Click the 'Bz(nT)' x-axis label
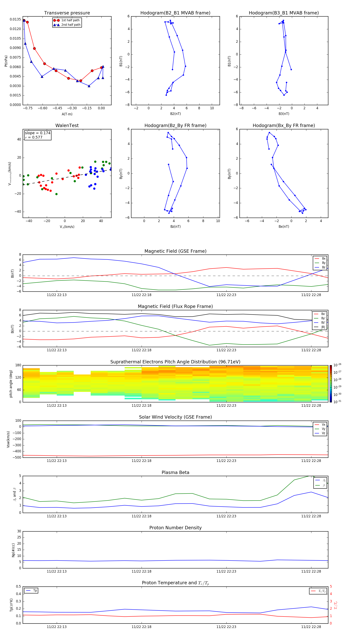The height and width of the screenshot is (644, 351). (175, 227)
